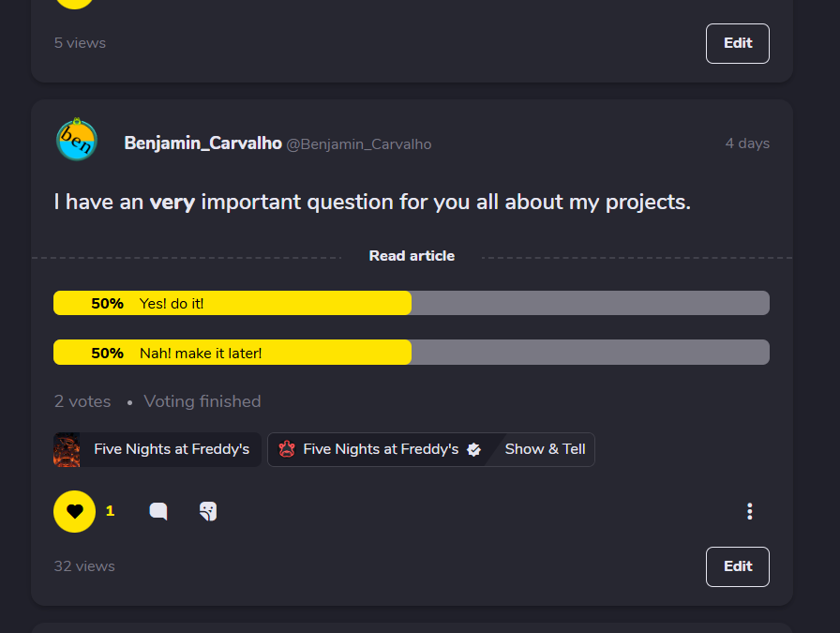Expand the post via Read article

(x=412, y=256)
